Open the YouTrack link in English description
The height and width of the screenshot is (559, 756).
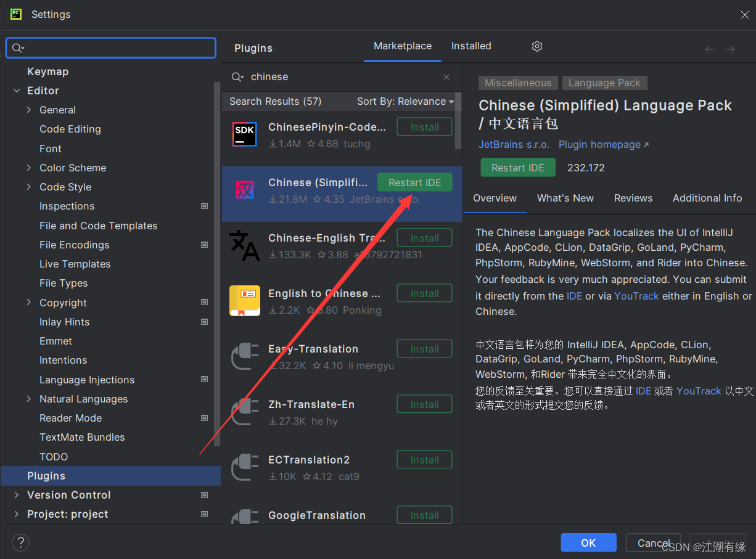(636, 296)
